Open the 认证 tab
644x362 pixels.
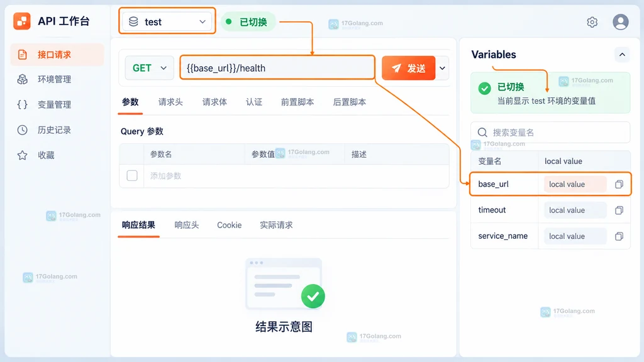(254, 102)
